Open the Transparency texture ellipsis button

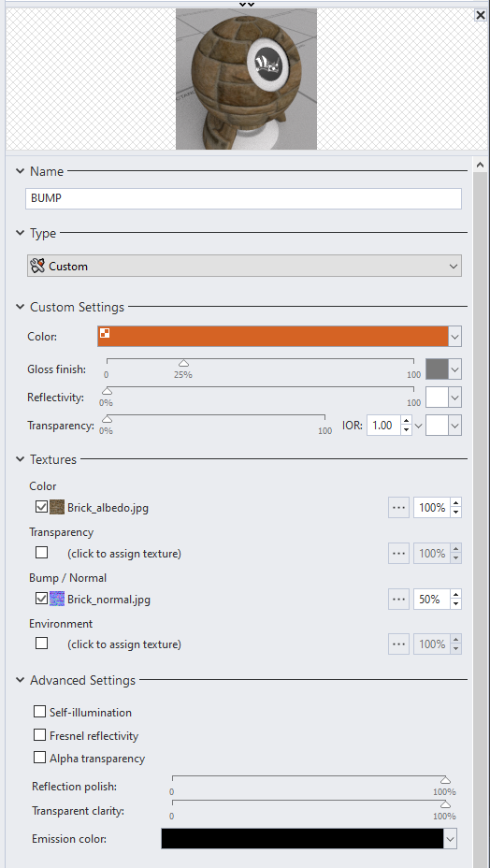point(398,553)
